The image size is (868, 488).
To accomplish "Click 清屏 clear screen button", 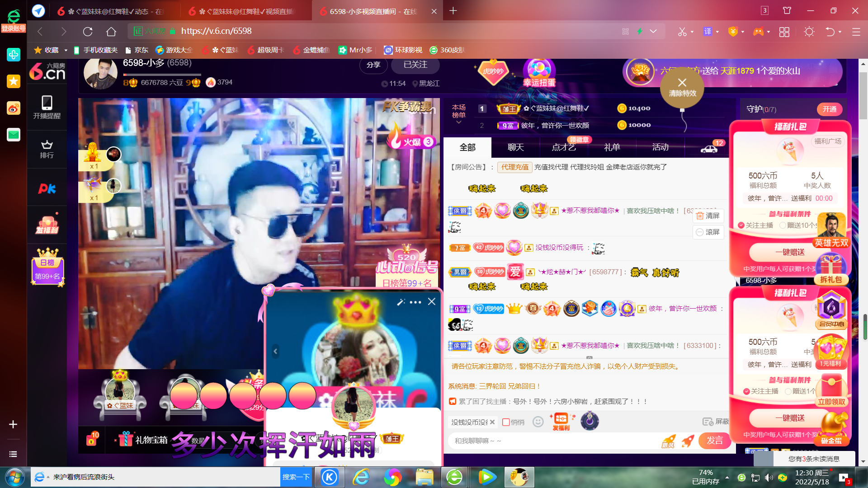I will (708, 216).
